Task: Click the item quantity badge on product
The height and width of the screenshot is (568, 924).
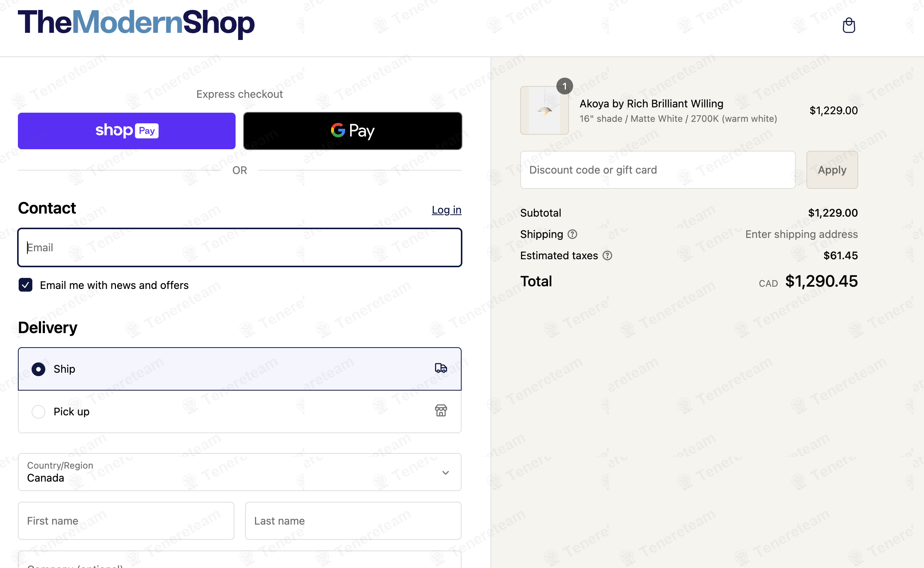Action: [564, 86]
